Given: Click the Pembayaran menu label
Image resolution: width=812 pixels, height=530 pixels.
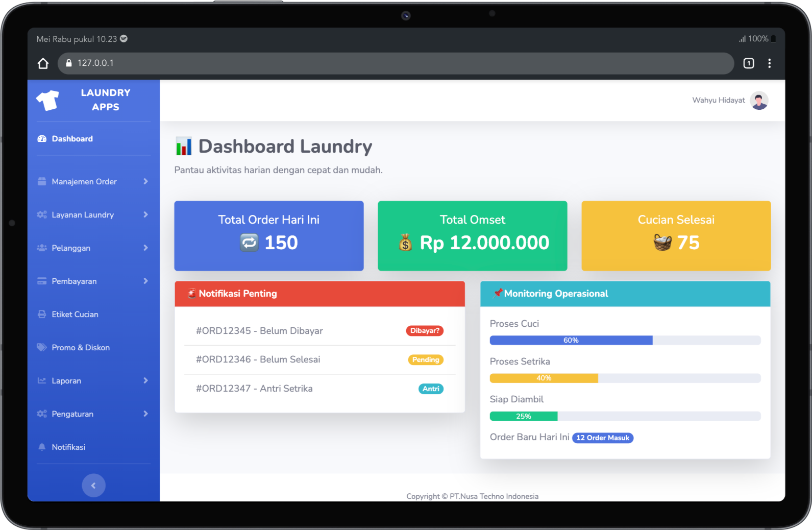Looking at the screenshot, I should coord(74,281).
